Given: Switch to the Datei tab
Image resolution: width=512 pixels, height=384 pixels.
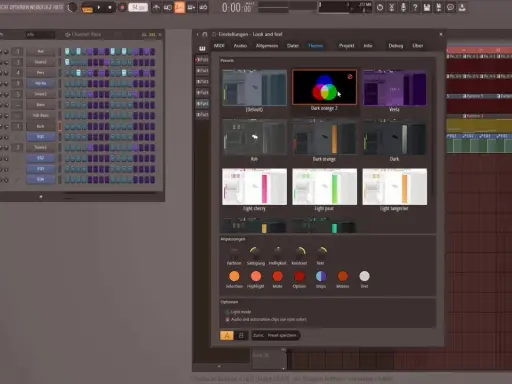Looking at the screenshot, I should [293, 46].
